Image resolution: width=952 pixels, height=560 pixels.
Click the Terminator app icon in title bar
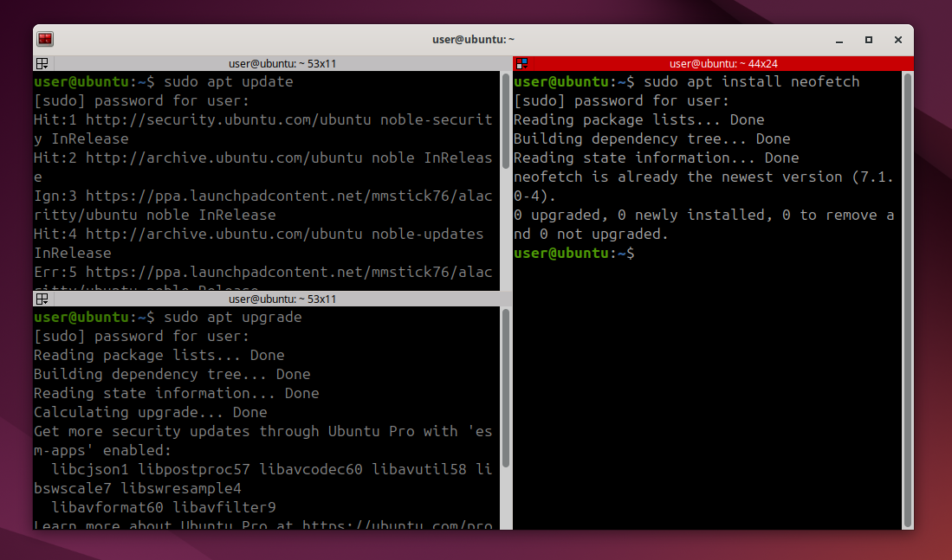pos(45,39)
